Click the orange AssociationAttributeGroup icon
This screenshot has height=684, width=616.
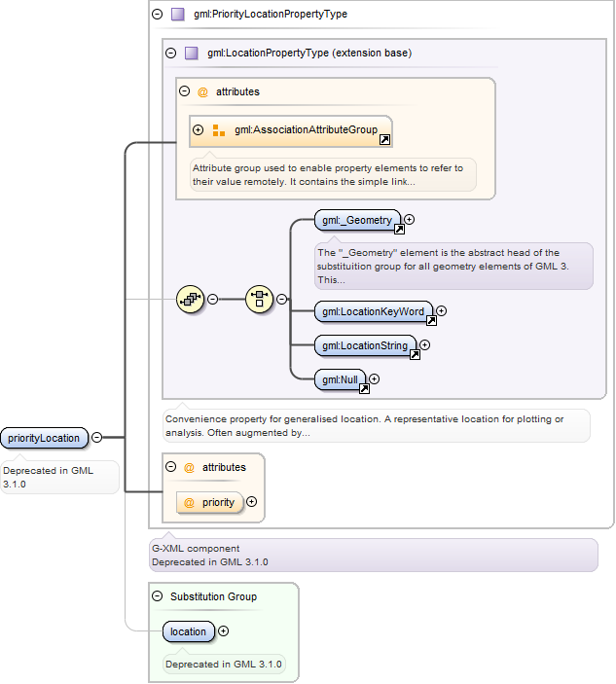[219, 130]
